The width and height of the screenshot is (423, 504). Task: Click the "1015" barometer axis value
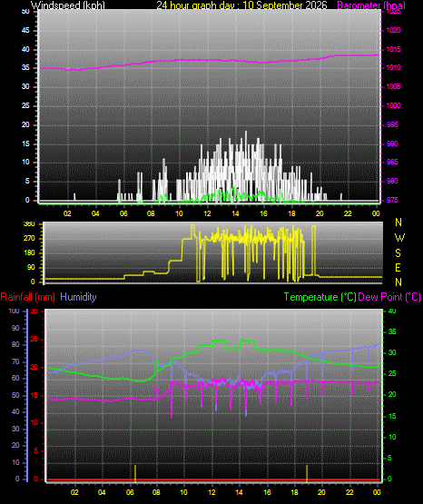tap(393, 49)
